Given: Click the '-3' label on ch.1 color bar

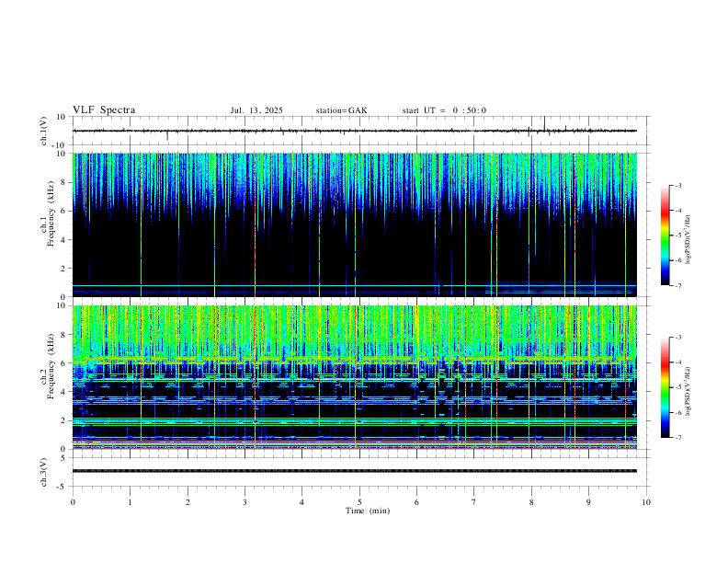Looking at the screenshot, I should pyautogui.click(x=678, y=186).
